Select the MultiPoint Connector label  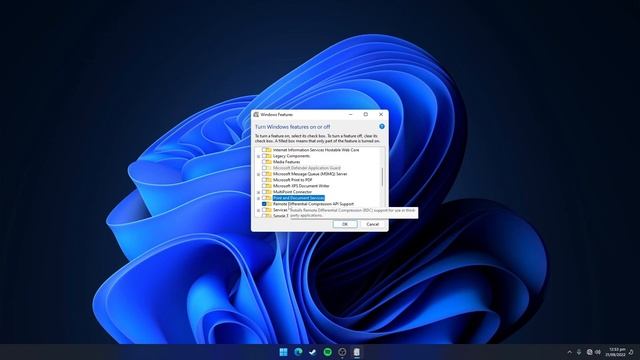coord(292,191)
